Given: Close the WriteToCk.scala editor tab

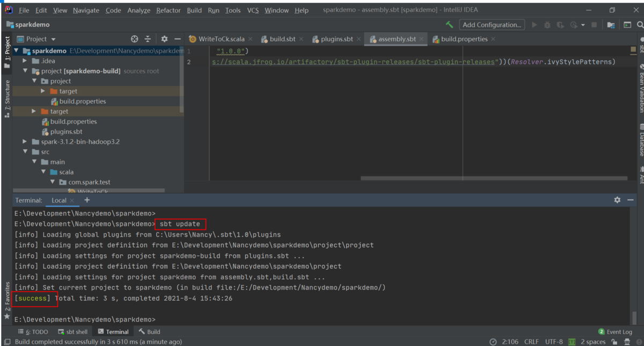Looking at the screenshot, I should pos(251,39).
